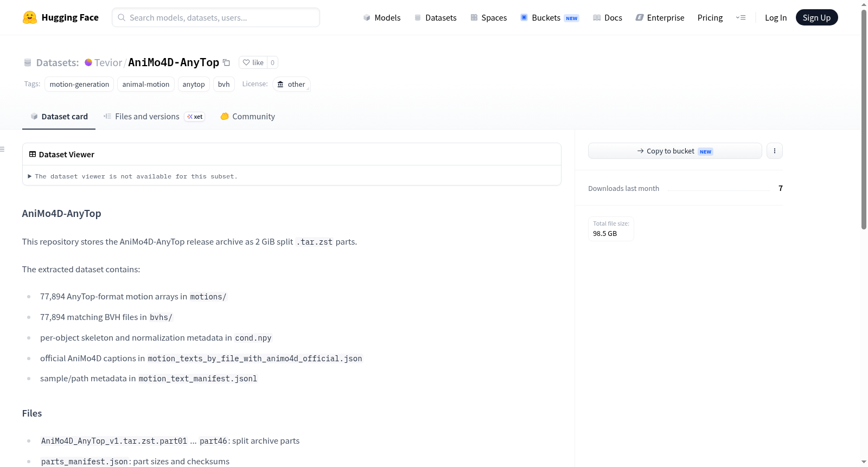Focus the search models, datasets, users field
This screenshot has height=467, width=868.
[x=216, y=17]
